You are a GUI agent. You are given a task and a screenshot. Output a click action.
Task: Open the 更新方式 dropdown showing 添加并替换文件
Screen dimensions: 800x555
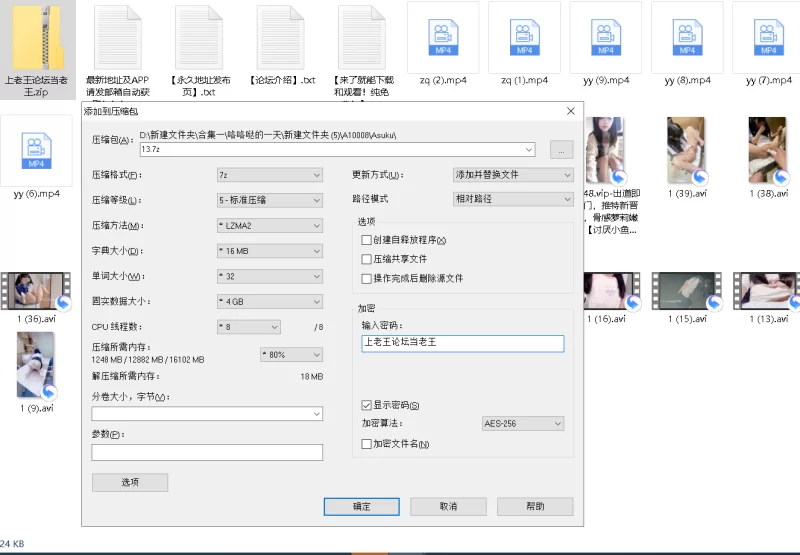[x=513, y=175]
